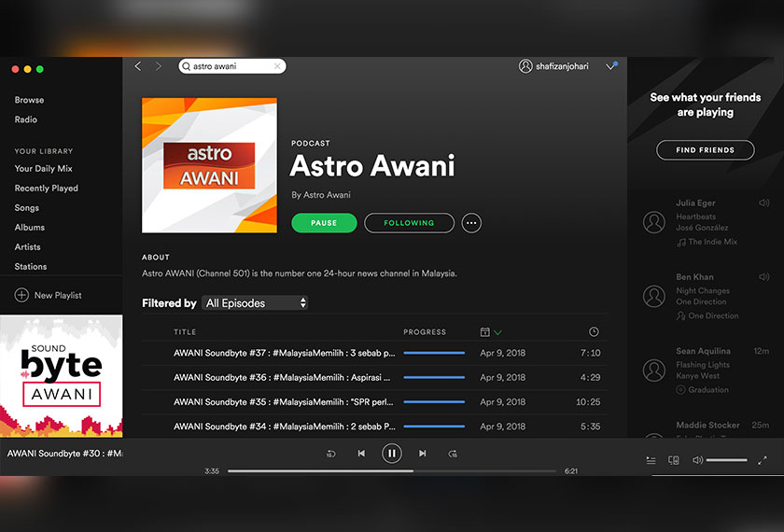Open Your Daily Mix
The width and height of the screenshot is (784, 532).
(x=44, y=169)
